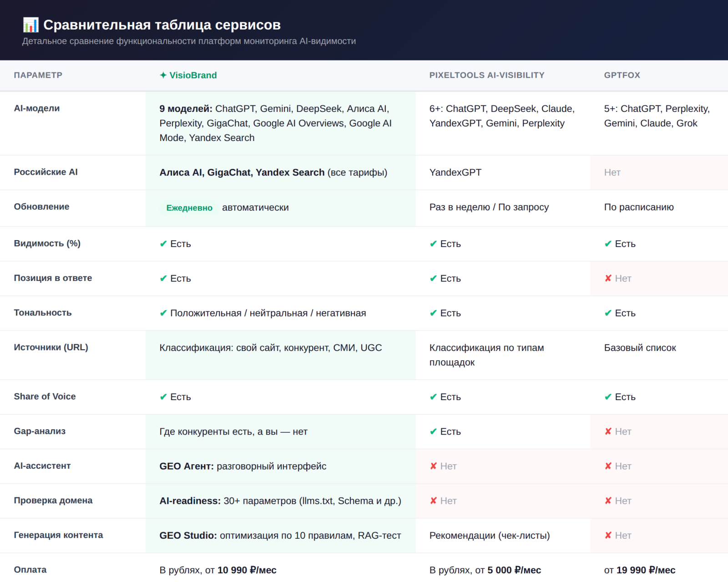This screenshot has height=582, width=728.
Task: Click the Видимость (%) row label
Action: point(47,243)
